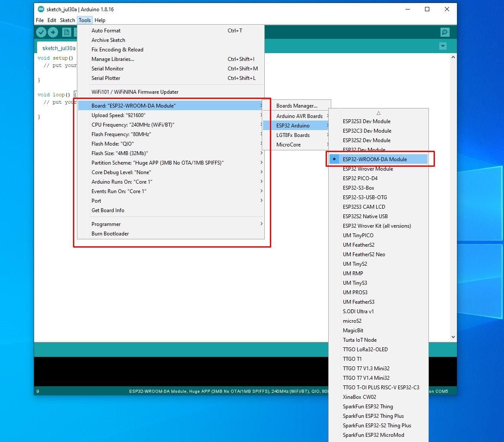The height and width of the screenshot is (442, 504).
Task: Open the Sketch menu
Action: click(67, 20)
